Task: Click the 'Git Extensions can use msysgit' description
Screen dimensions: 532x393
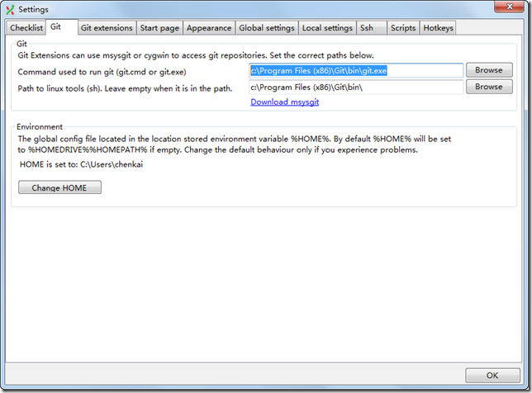Action: 196,55
